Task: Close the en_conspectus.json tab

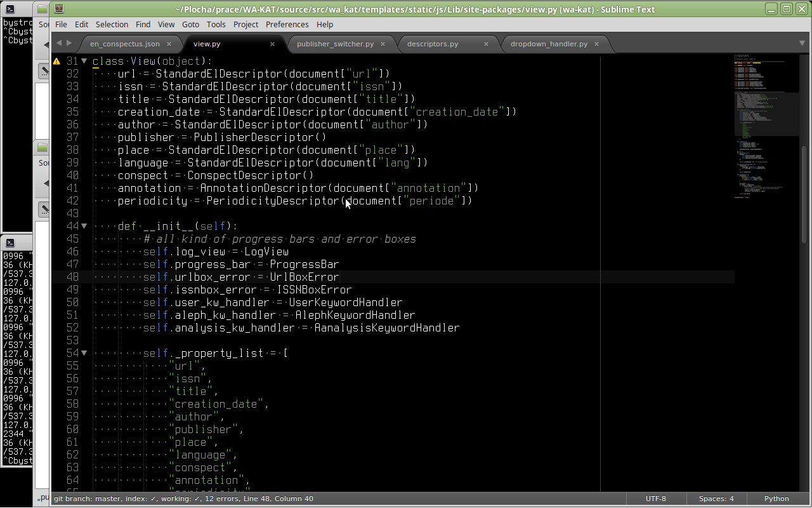Action: (x=169, y=44)
